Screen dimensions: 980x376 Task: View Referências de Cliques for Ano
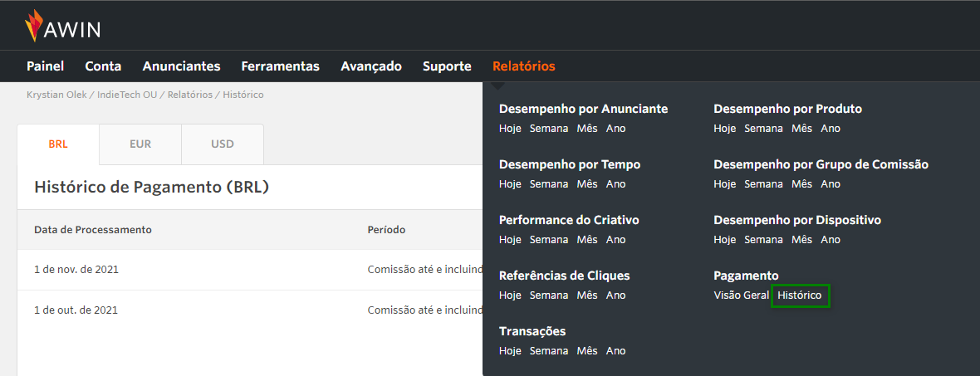[615, 295]
